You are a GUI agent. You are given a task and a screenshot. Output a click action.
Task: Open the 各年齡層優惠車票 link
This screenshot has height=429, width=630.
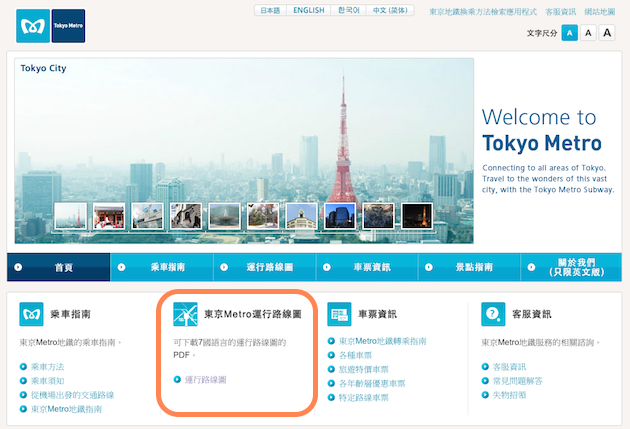372,383
